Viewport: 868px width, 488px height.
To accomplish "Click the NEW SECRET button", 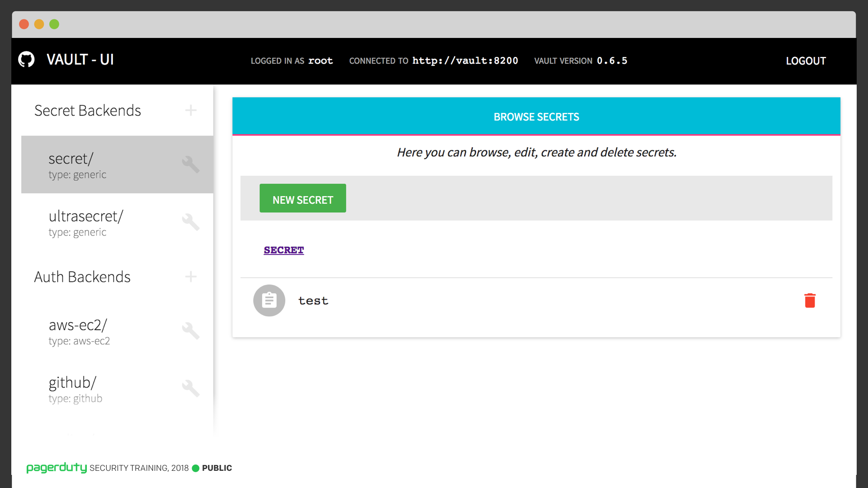I will click(303, 198).
